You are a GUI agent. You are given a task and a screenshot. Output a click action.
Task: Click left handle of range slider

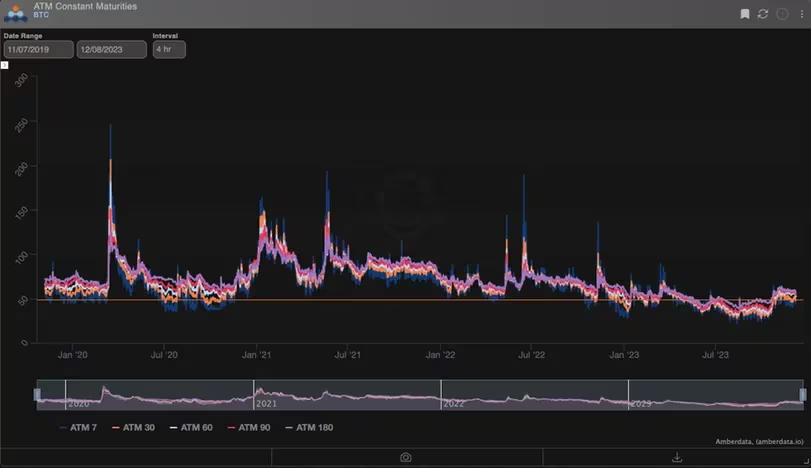pos(37,395)
